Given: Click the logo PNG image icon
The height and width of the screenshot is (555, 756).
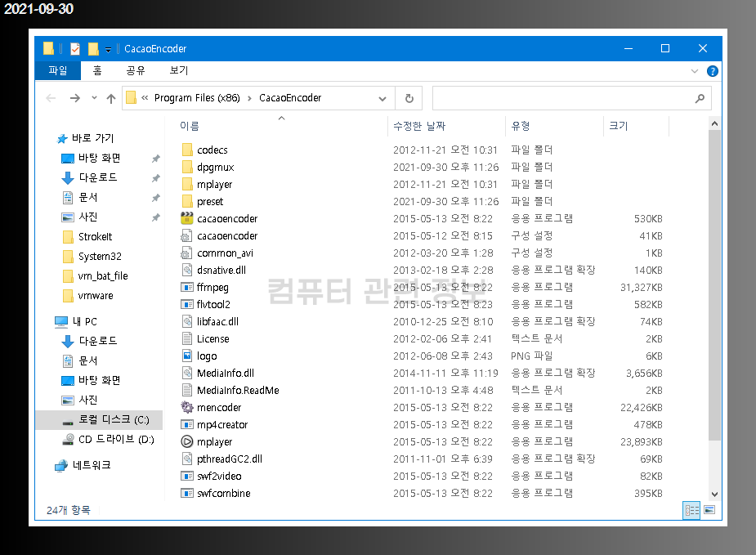Looking at the screenshot, I should (187, 356).
